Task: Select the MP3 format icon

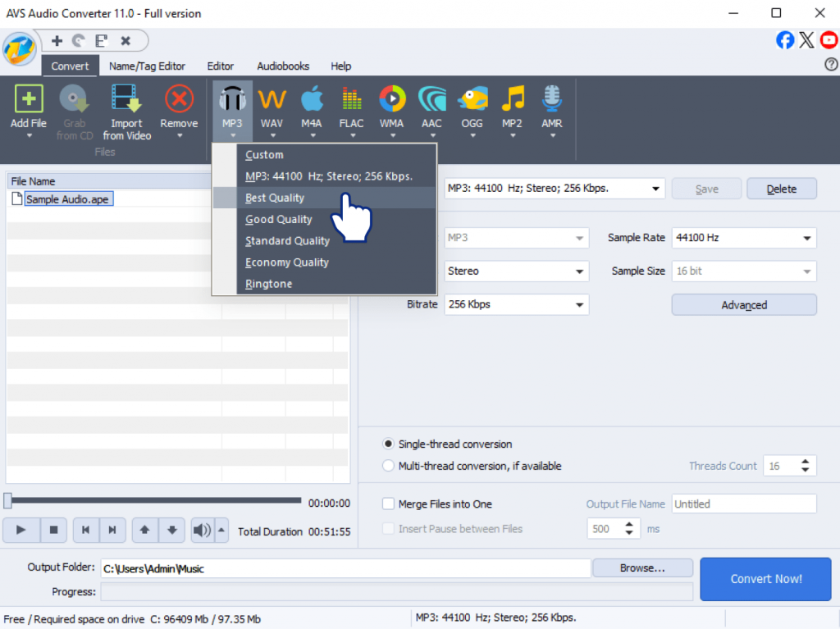Action: point(232,100)
